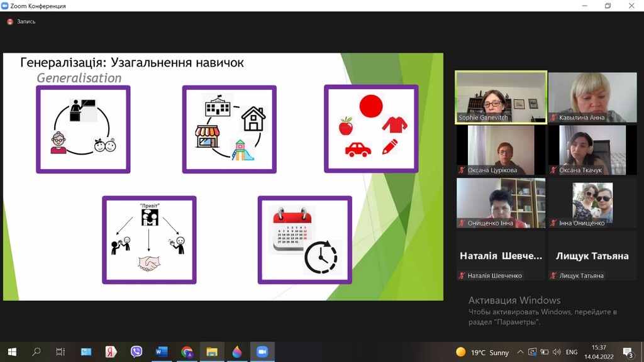Click muted mic icon beside Оксана Цурікова
Viewport: 644px width, 362px height.
pos(462,170)
